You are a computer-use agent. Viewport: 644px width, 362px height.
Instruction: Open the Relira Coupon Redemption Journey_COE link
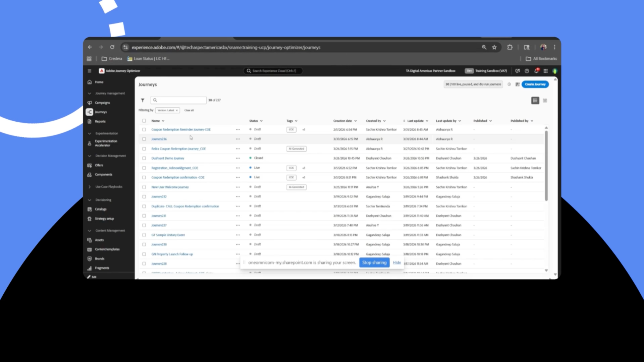coord(178,149)
